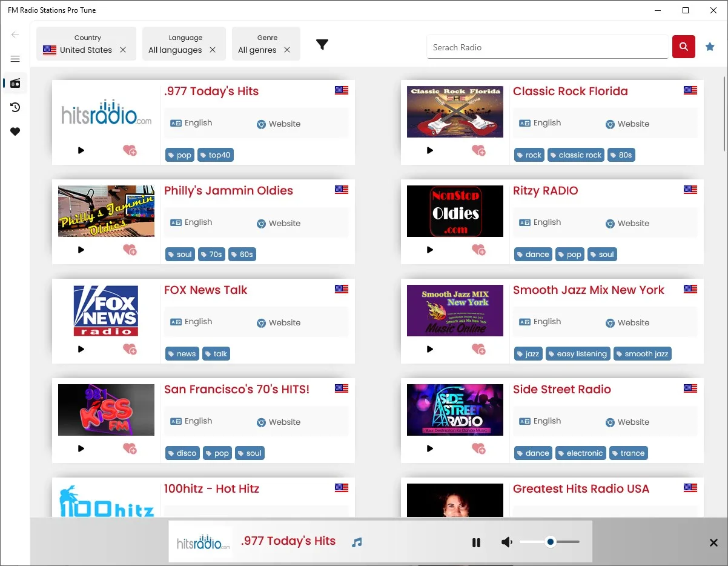Favorite San Francisco's 70's HITS! station

click(130, 448)
